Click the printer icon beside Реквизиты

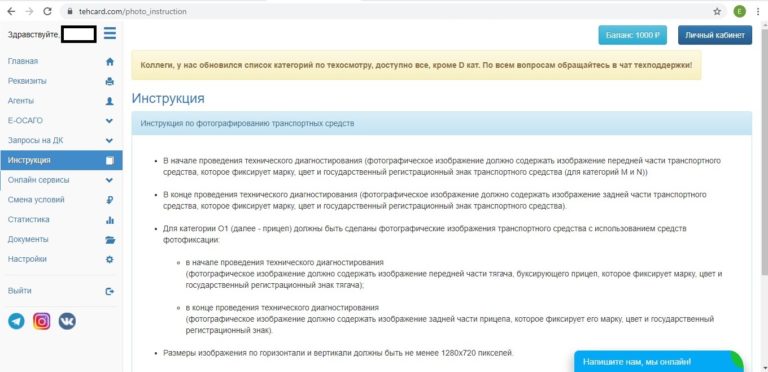pos(110,81)
